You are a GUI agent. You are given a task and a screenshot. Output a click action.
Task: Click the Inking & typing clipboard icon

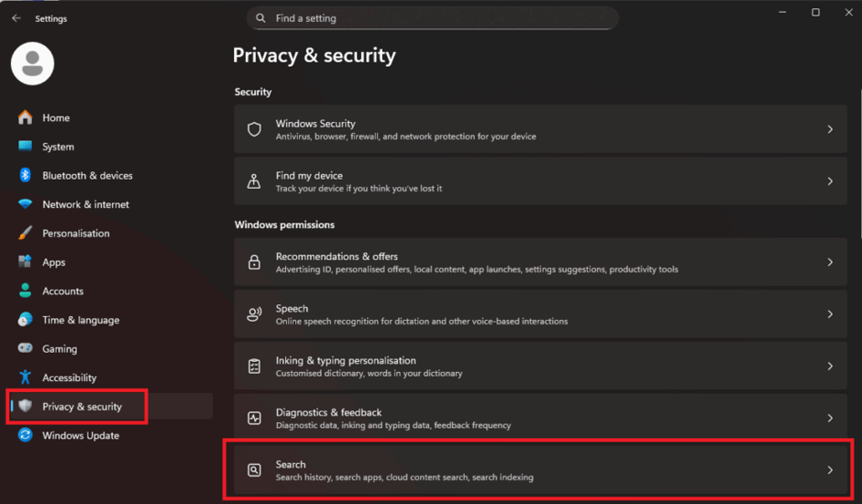(254, 366)
